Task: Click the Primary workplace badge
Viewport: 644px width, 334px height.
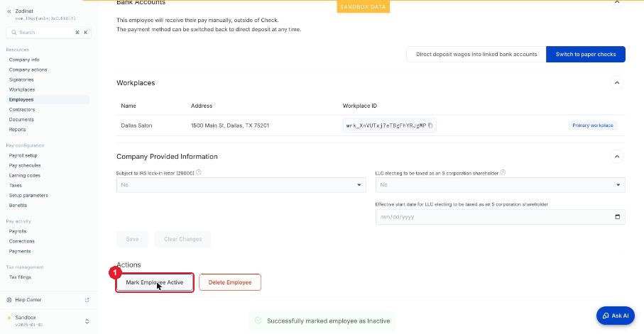Action: coord(593,126)
